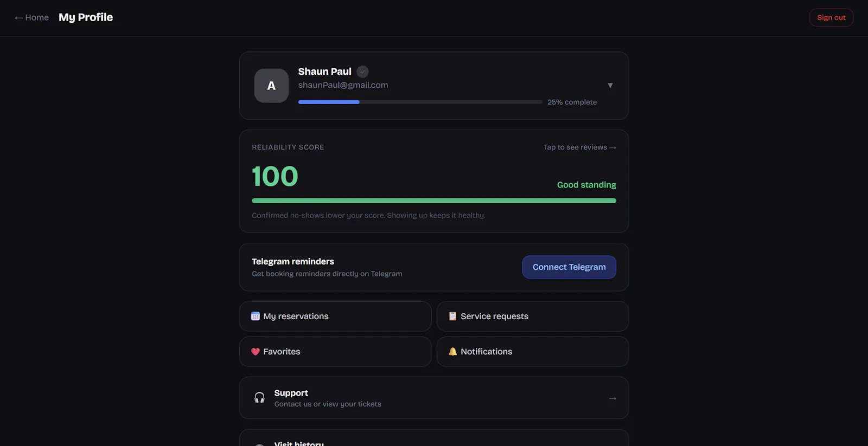Click the calendar icon on My reservations
868x446 pixels.
(x=256, y=316)
